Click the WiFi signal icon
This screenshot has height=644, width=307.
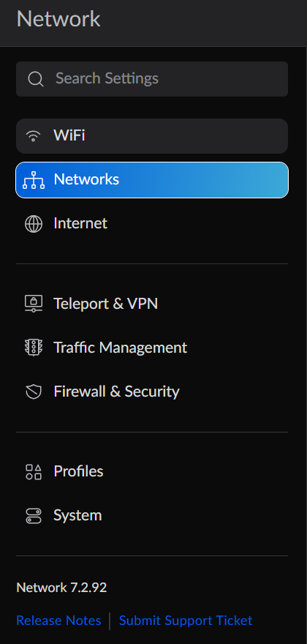(x=33, y=136)
